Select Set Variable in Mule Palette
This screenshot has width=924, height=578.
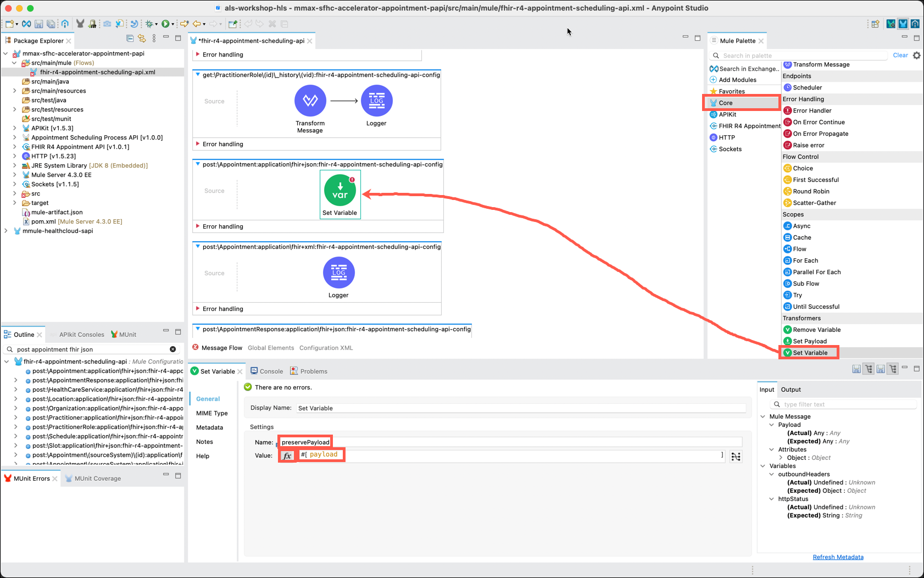click(809, 353)
